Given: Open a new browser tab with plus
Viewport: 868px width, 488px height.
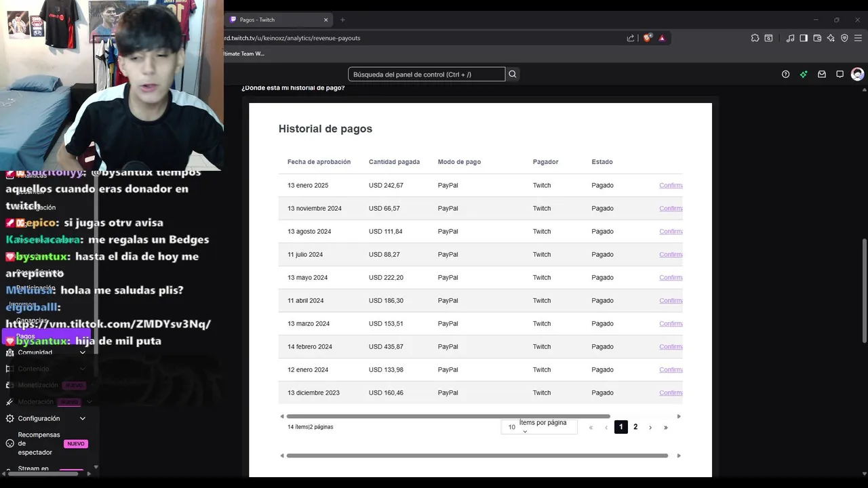Looking at the screenshot, I should pos(342,20).
